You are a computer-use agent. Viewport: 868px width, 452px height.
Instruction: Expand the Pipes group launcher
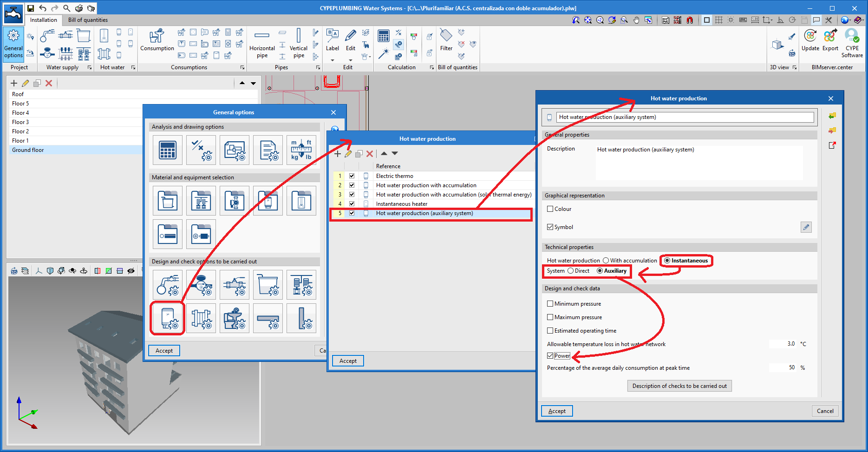pyautogui.click(x=318, y=67)
